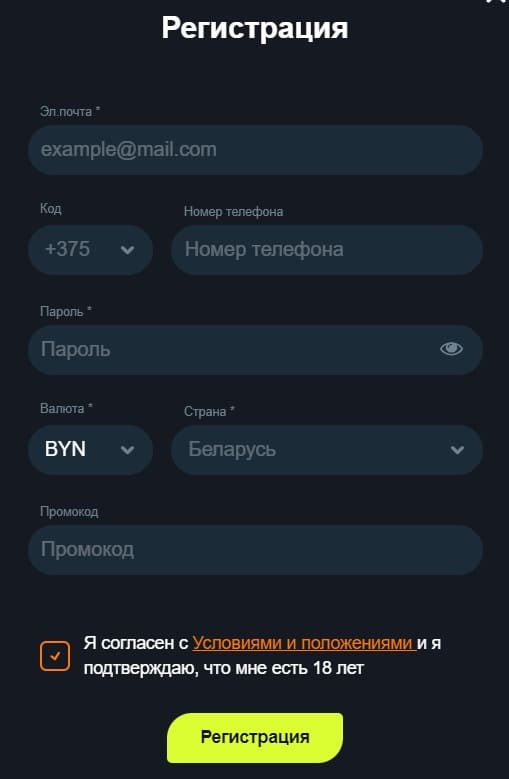
Task: Focus the example@mail.com email field
Action: point(255,150)
